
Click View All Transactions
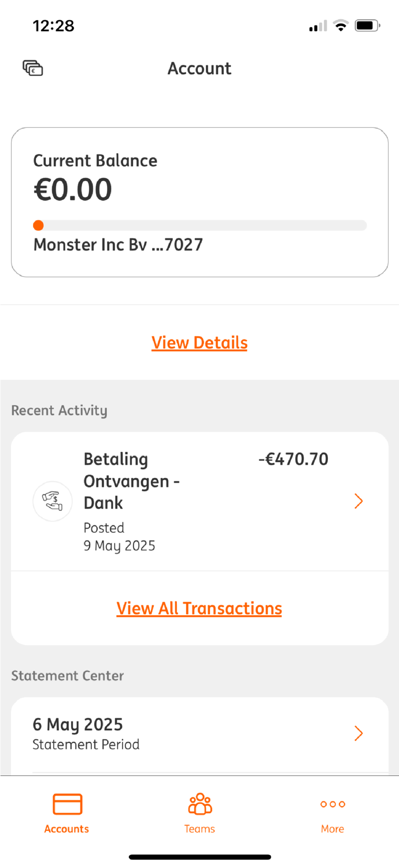[199, 608]
